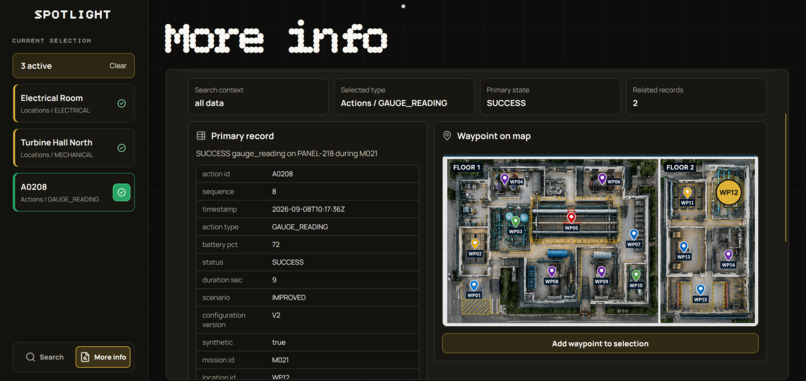Click the action type value GAUGE_READING

[300, 227]
